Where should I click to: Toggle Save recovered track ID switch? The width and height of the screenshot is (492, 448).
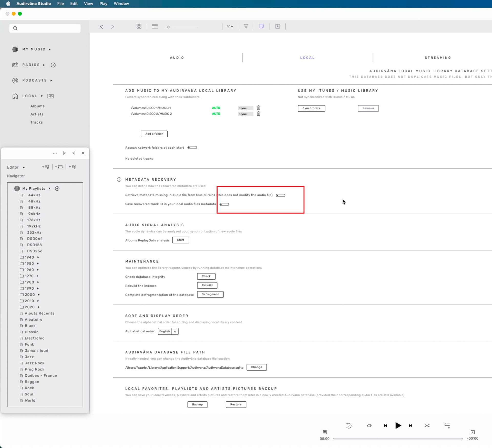(x=224, y=205)
